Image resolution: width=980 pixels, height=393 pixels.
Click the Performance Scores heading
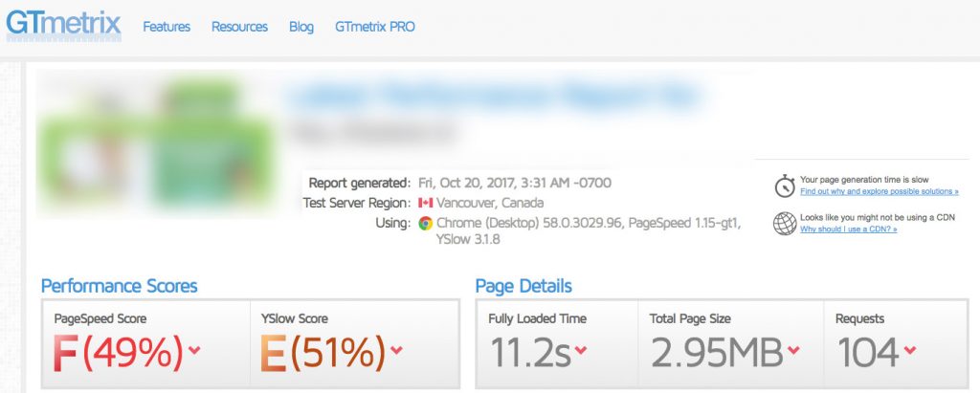[x=119, y=286]
